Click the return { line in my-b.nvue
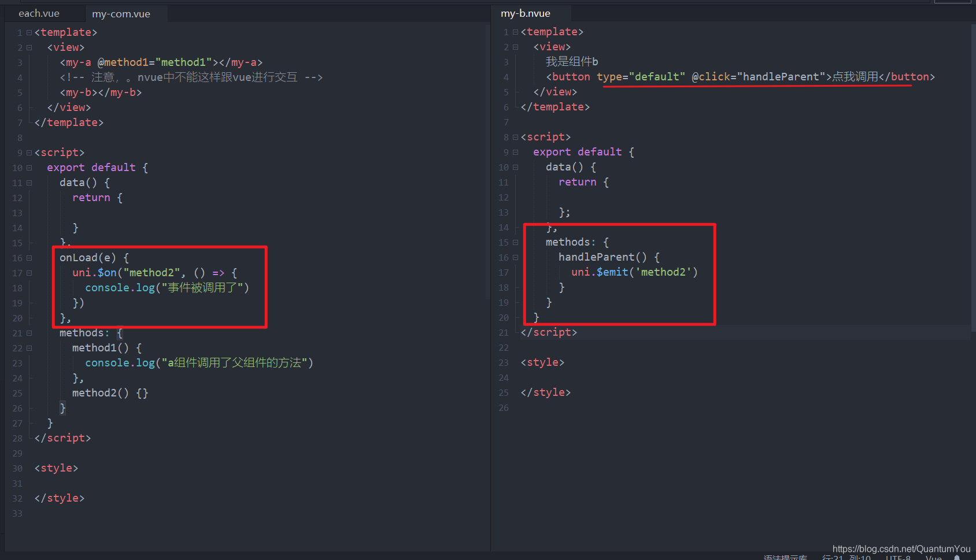 [583, 182]
